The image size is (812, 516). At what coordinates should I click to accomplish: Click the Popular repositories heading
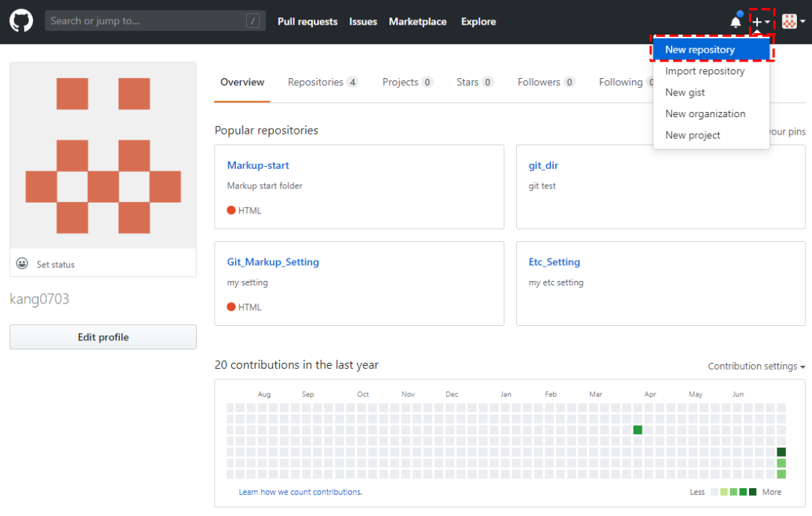[x=266, y=130]
